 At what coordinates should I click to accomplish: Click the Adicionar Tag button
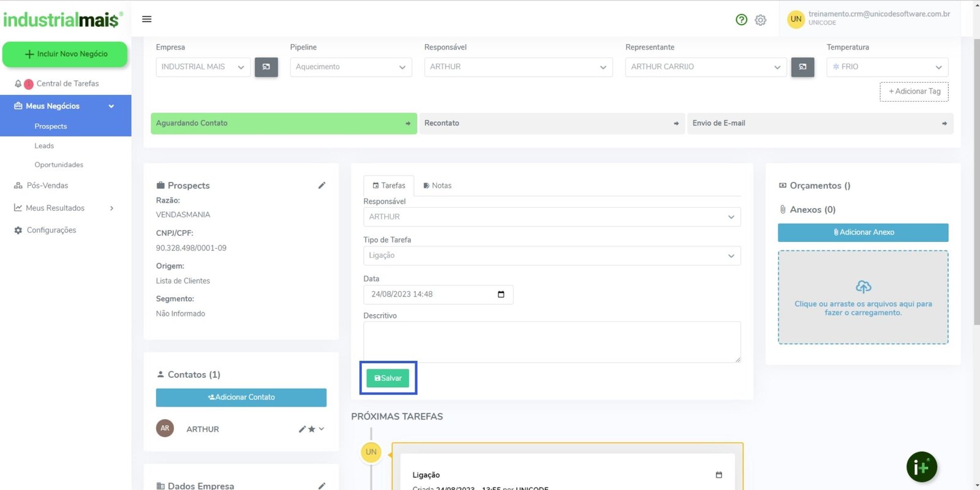[x=914, y=92]
